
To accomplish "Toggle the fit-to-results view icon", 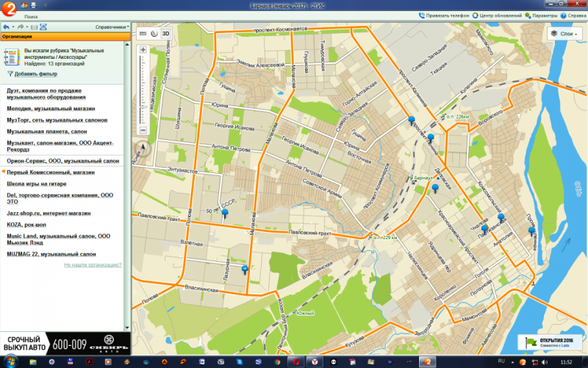I will 43,26.
